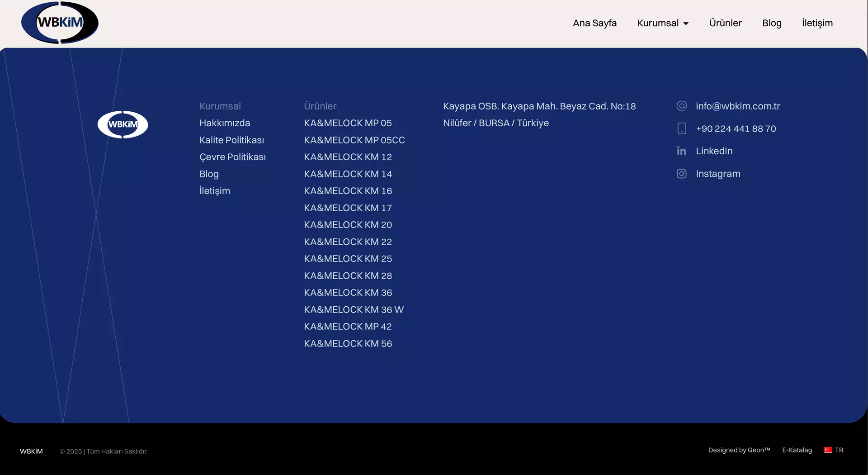Image resolution: width=868 pixels, height=475 pixels.
Task: Open Blog in the top navigation
Action: (x=772, y=23)
